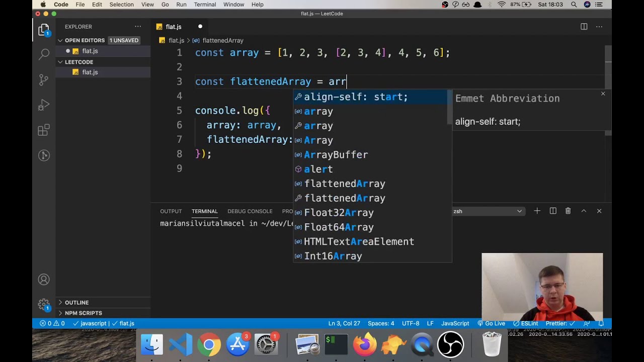
Task: Expand the NPM Scripts section
Action: 103,313
